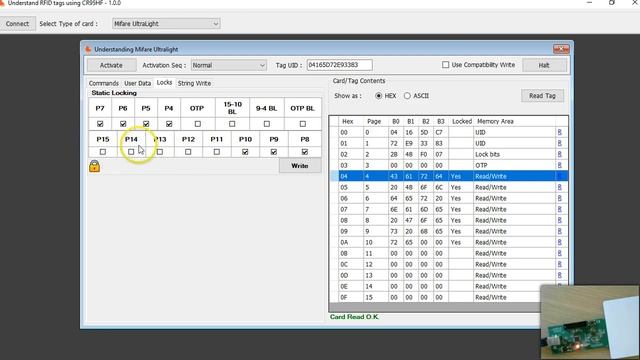Viewport: 640px width, 360px height.
Task: Check the P12 lock checkbox
Action: coord(188,152)
